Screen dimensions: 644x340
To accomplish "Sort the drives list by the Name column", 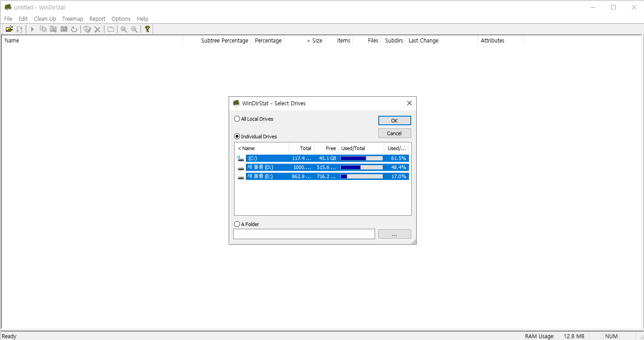I will tap(262, 148).
